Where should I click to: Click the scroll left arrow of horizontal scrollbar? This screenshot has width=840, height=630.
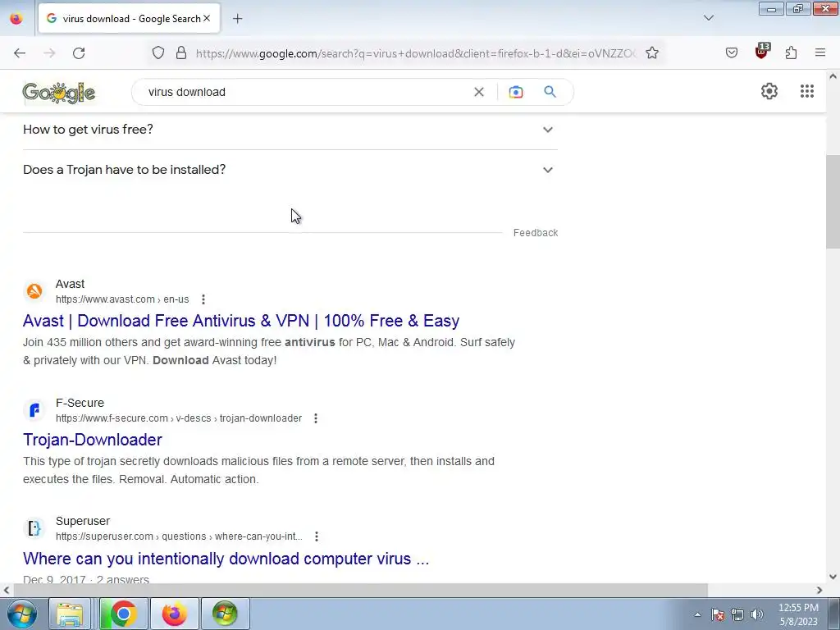tap(6, 591)
